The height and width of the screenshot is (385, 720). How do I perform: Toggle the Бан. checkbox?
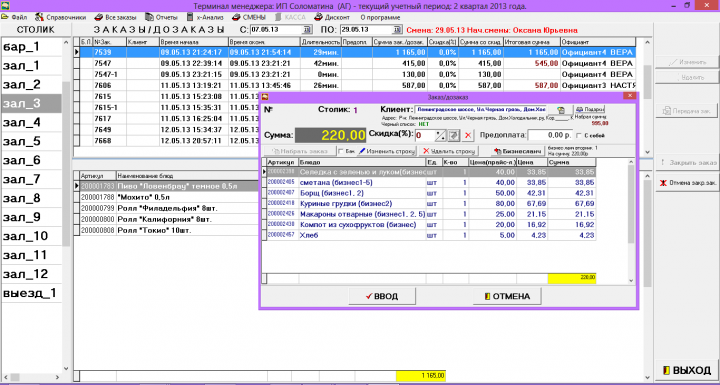coord(340,151)
